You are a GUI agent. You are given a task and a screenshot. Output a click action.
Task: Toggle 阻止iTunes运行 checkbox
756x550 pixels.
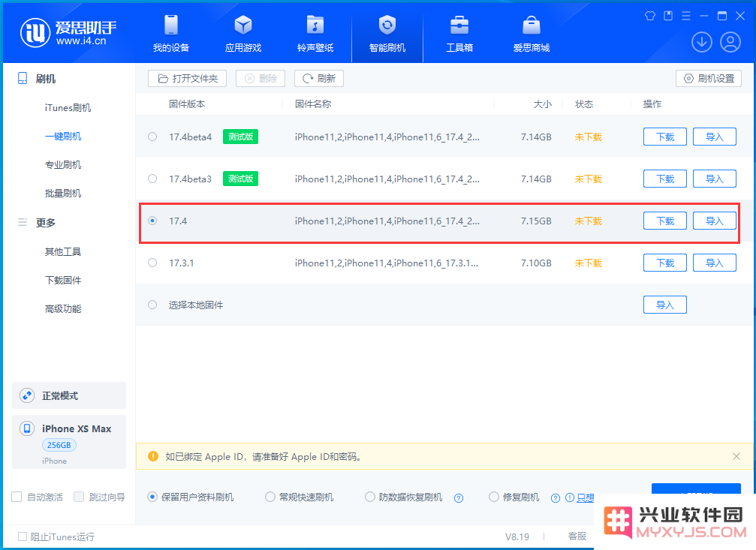click(x=23, y=536)
